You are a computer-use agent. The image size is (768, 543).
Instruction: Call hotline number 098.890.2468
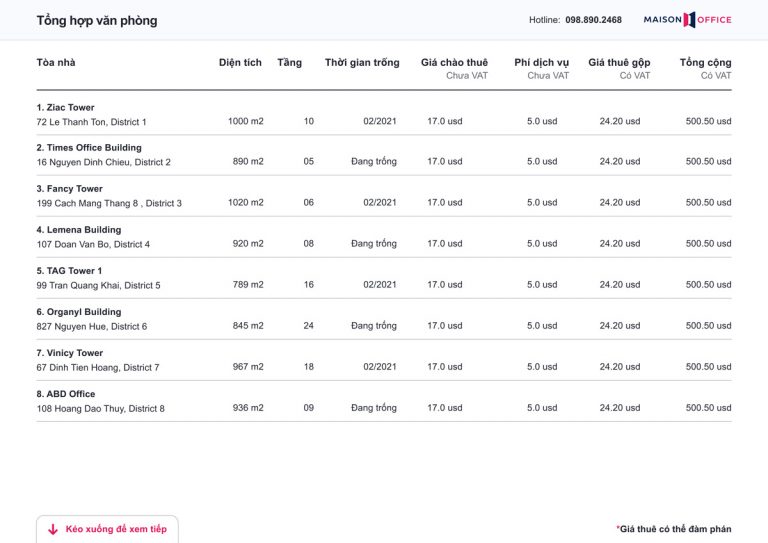point(593,20)
